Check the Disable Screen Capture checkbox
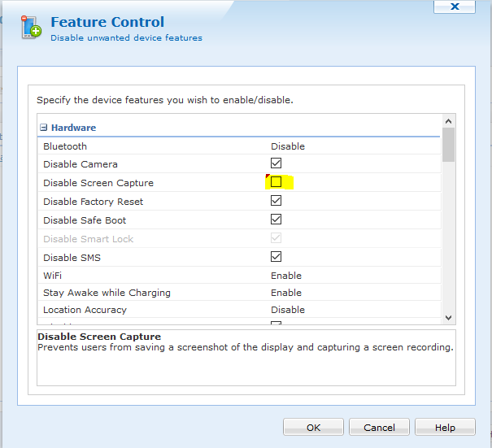The height and width of the screenshot is (448, 492). pyautogui.click(x=276, y=182)
